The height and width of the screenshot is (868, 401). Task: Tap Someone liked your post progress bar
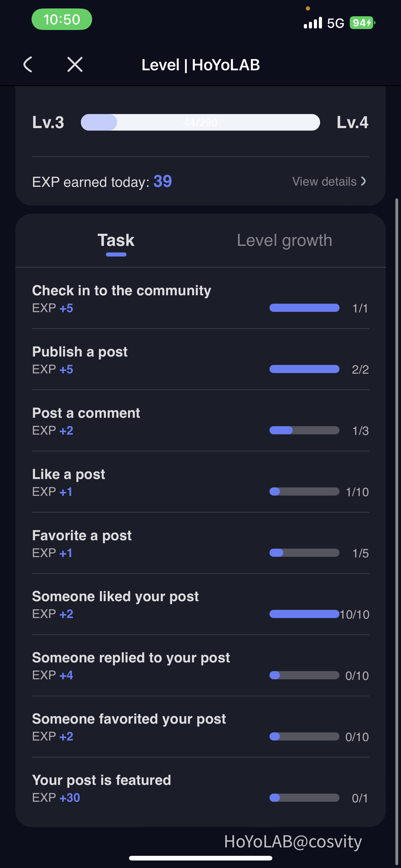coord(304,614)
